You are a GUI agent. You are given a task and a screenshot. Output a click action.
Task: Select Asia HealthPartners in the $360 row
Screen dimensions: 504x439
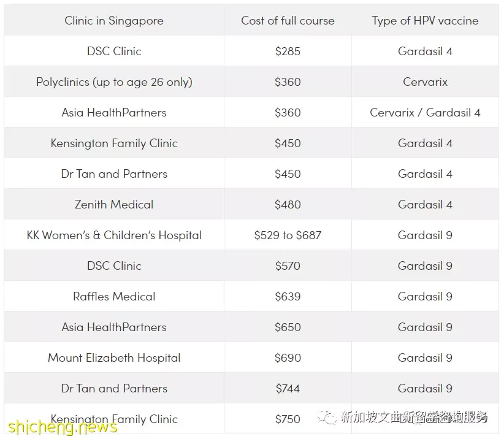[x=114, y=112]
